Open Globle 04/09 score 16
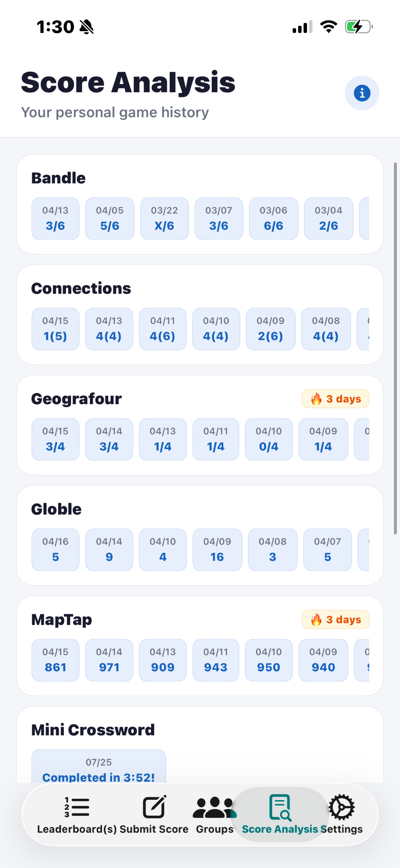400x868 pixels. 217,549
